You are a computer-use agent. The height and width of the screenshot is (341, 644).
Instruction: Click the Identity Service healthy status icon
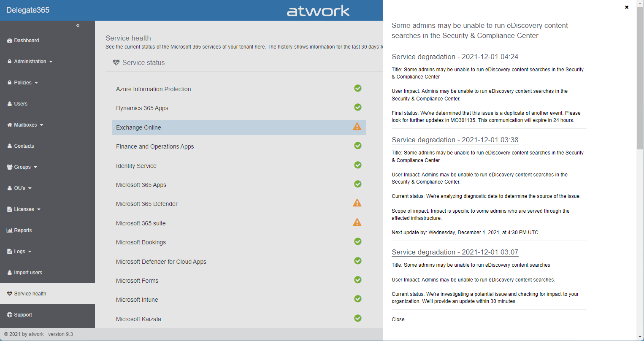(x=358, y=165)
